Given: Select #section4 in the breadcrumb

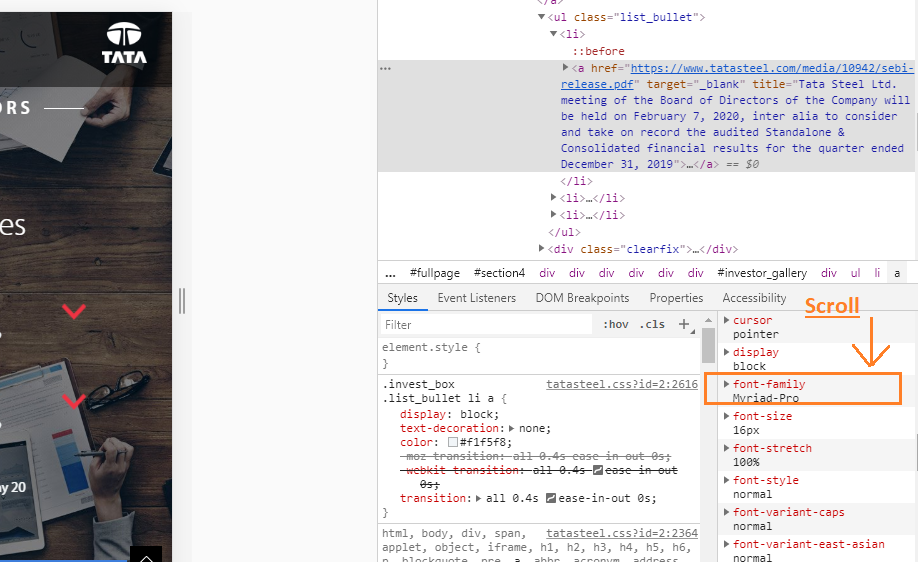Looking at the screenshot, I should click(499, 273).
